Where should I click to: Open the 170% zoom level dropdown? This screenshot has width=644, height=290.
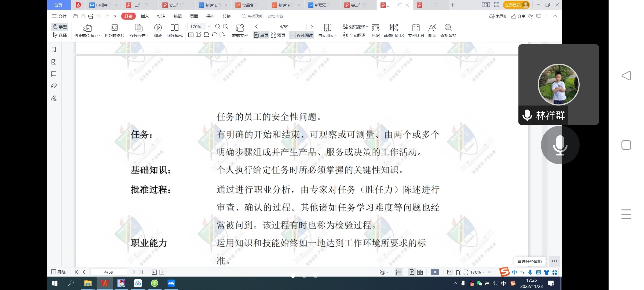pos(210,27)
